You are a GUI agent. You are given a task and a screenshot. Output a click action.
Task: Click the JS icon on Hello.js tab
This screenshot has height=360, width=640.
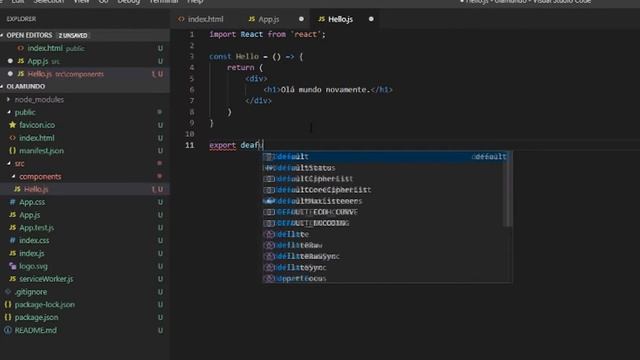pyautogui.click(x=321, y=19)
